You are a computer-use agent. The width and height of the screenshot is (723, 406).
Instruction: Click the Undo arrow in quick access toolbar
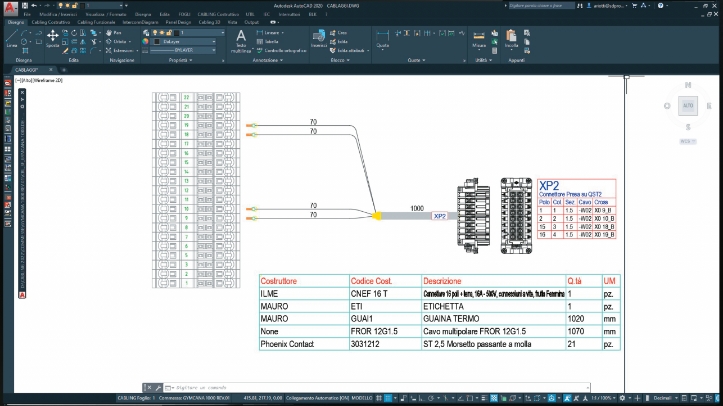(34, 6)
